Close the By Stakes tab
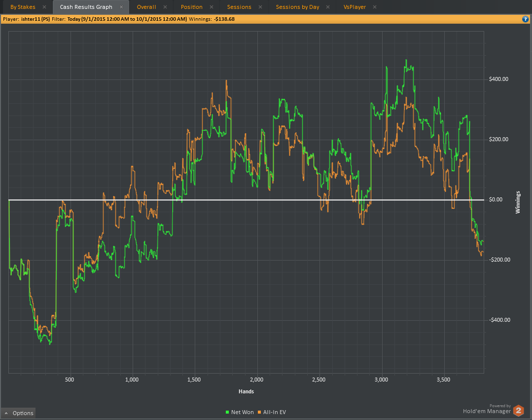This screenshot has width=532, height=420. point(44,7)
